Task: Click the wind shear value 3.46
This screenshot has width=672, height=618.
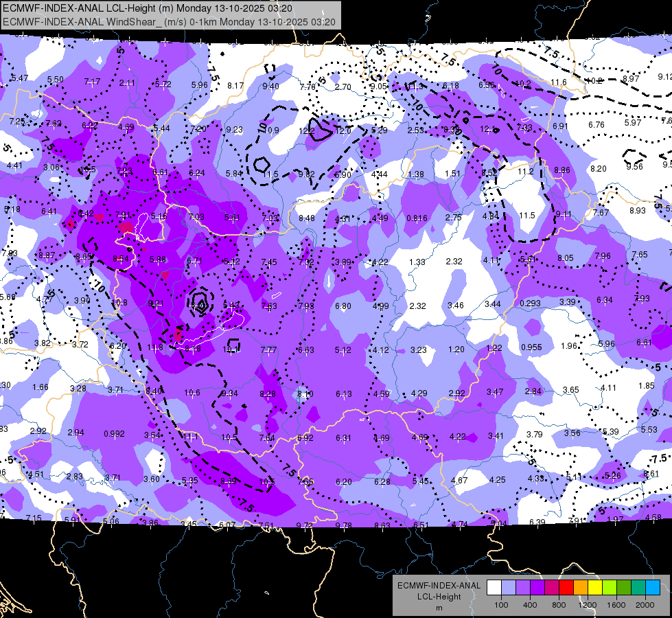Action: coord(456,306)
